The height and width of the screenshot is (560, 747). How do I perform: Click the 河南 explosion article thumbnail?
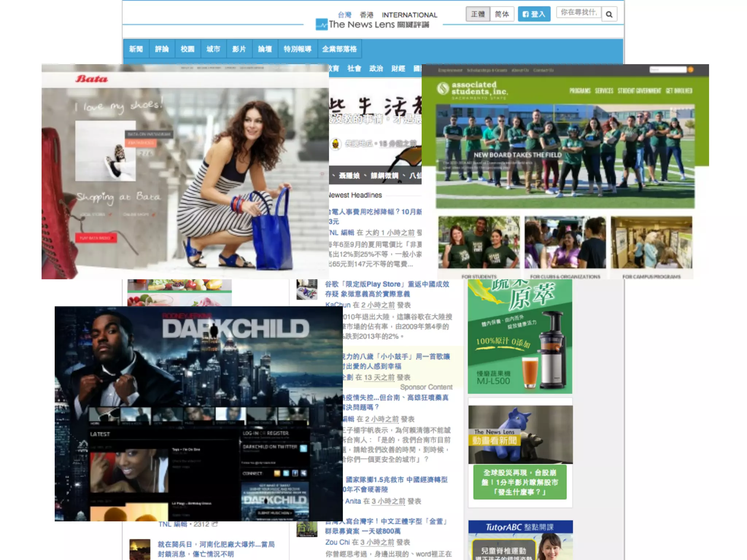(x=140, y=549)
